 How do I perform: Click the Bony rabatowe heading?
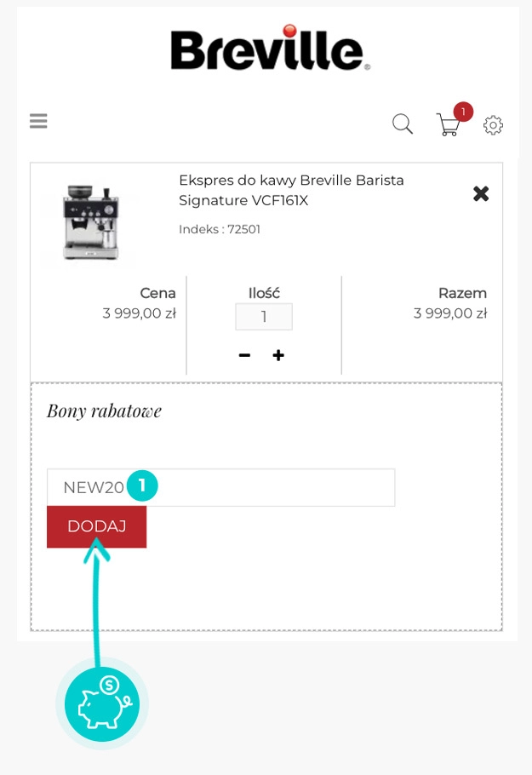[104, 410]
